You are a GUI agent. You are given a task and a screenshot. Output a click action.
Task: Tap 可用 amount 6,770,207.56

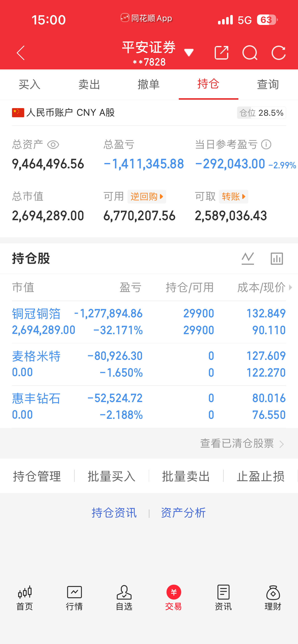click(x=140, y=216)
